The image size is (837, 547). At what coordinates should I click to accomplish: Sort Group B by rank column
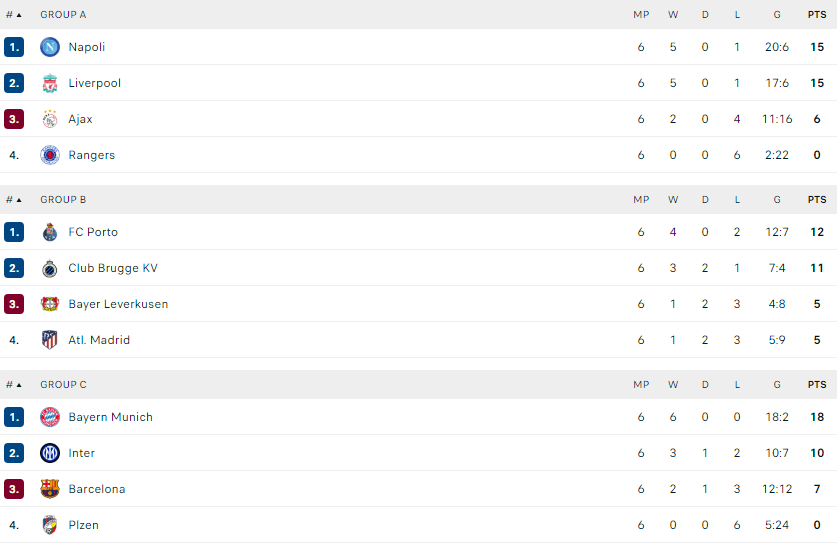[x=14, y=200]
